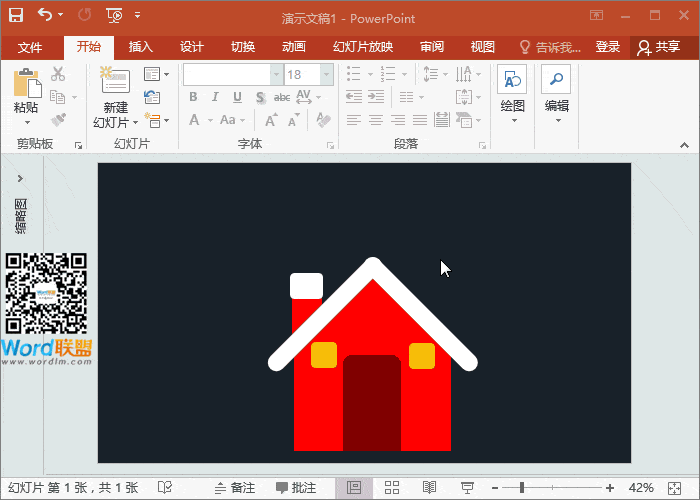The height and width of the screenshot is (500, 700).
Task: Expand the collapsed thumbnails pane
Action: (20, 178)
